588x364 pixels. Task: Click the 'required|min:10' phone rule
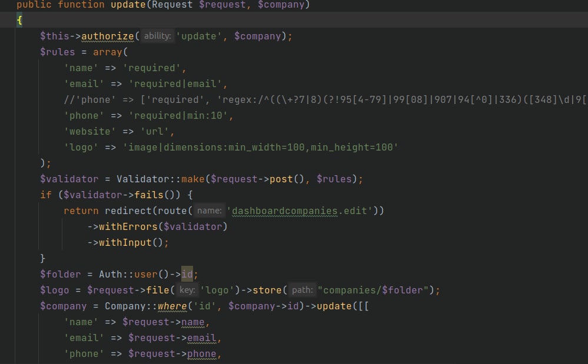(x=178, y=116)
